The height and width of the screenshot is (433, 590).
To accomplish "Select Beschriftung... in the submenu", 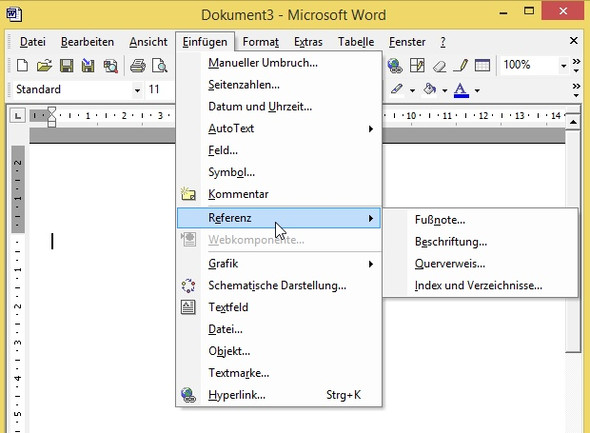I will click(480, 242).
